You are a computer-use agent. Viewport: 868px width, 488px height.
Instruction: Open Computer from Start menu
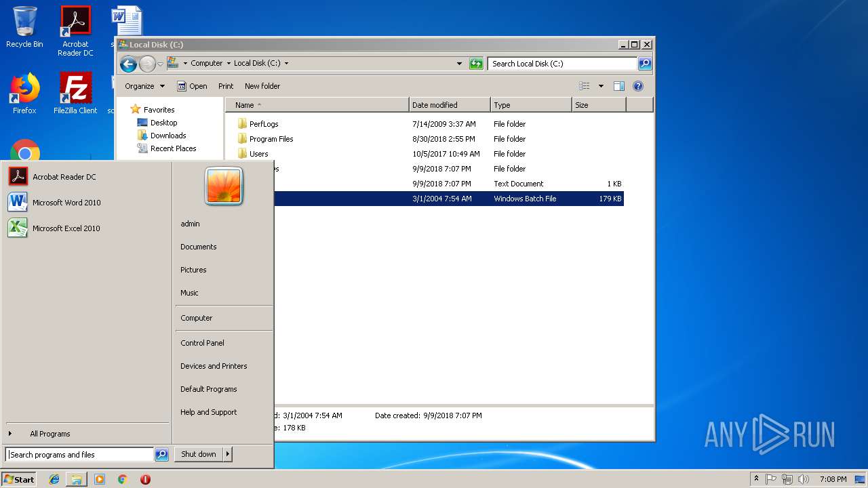click(x=197, y=318)
